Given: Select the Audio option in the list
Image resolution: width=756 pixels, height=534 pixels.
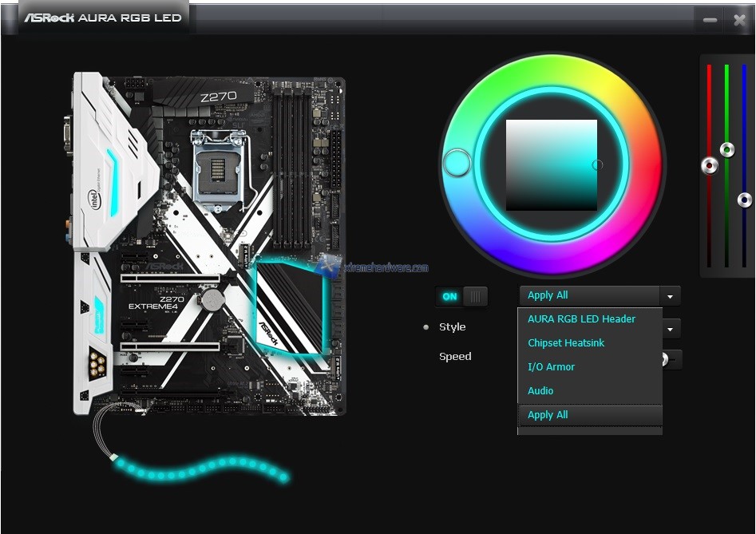Looking at the screenshot, I should 540,390.
